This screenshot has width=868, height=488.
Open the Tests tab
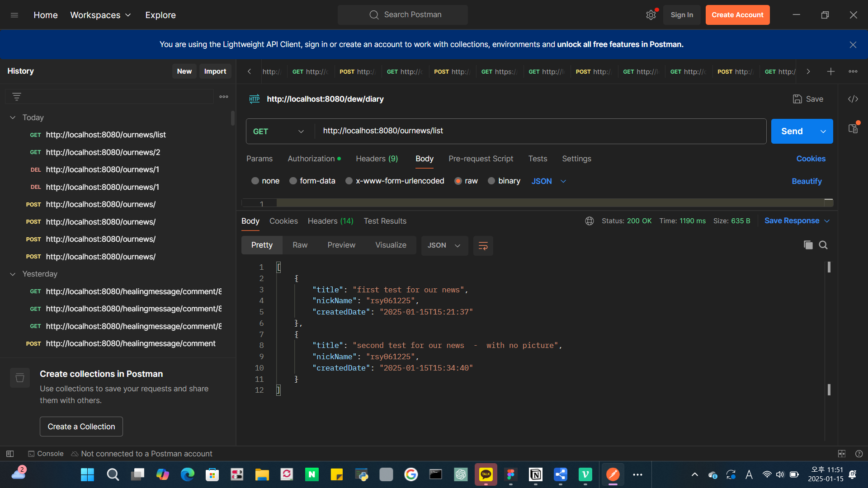point(538,159)
